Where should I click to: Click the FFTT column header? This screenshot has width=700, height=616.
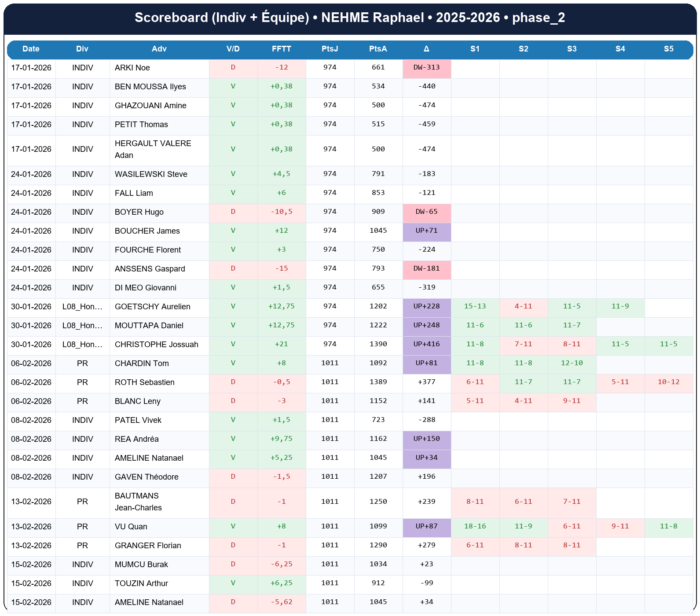(x=281, y=49)
